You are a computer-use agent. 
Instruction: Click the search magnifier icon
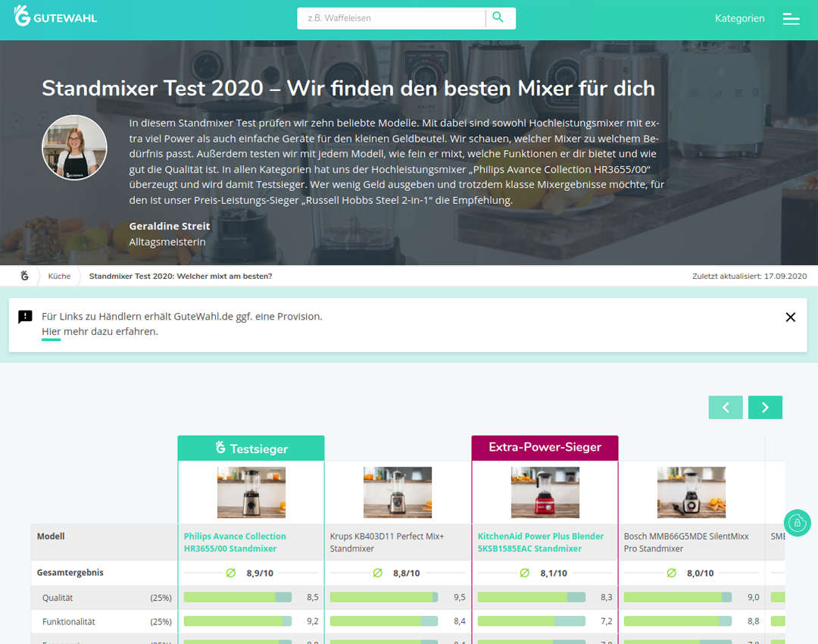(498, 17)
